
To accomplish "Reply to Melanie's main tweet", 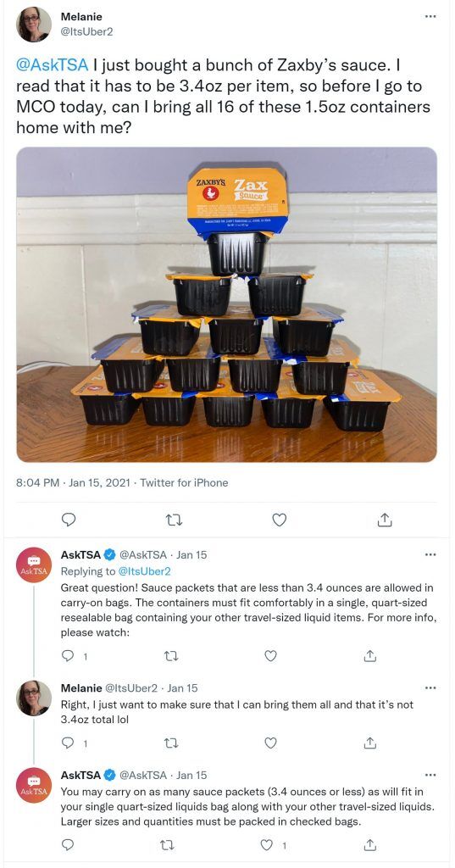I will [x=69, y=520].
